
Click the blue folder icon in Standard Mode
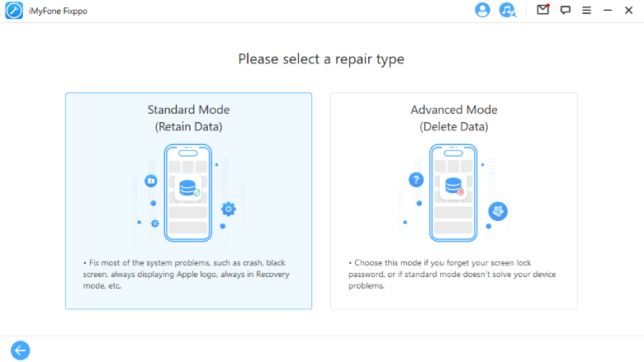[x=151, y=181]
